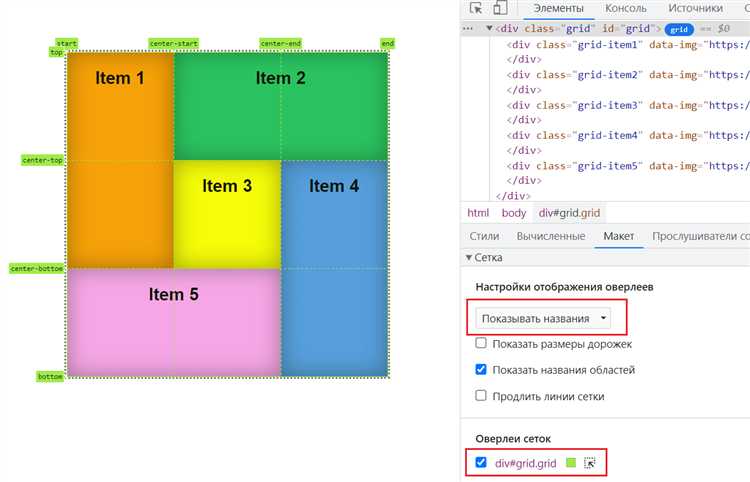Open the Источники tab
Viewport: 750px width, 482px height.
(x=695, y=8)
